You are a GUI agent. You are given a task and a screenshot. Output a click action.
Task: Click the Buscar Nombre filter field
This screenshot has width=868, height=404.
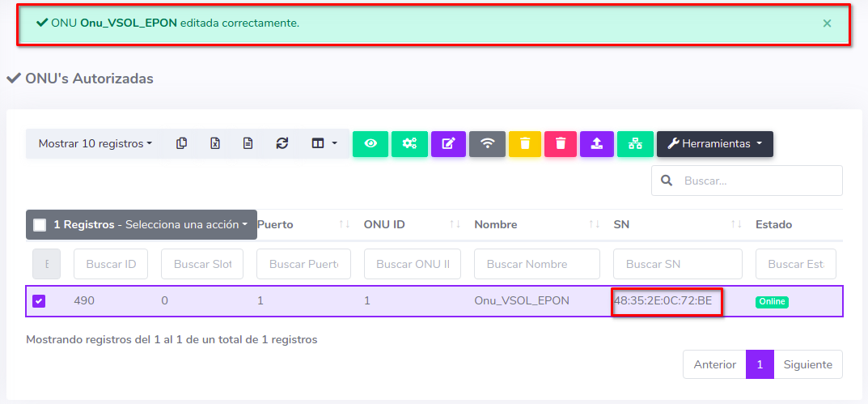[536, 264]
